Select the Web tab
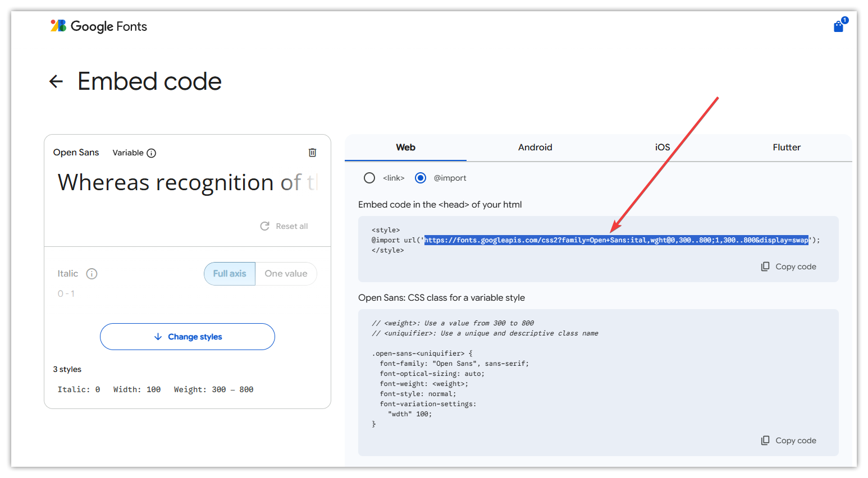Image resolution: width=868 pixels, height=478 pixels. 405,148
